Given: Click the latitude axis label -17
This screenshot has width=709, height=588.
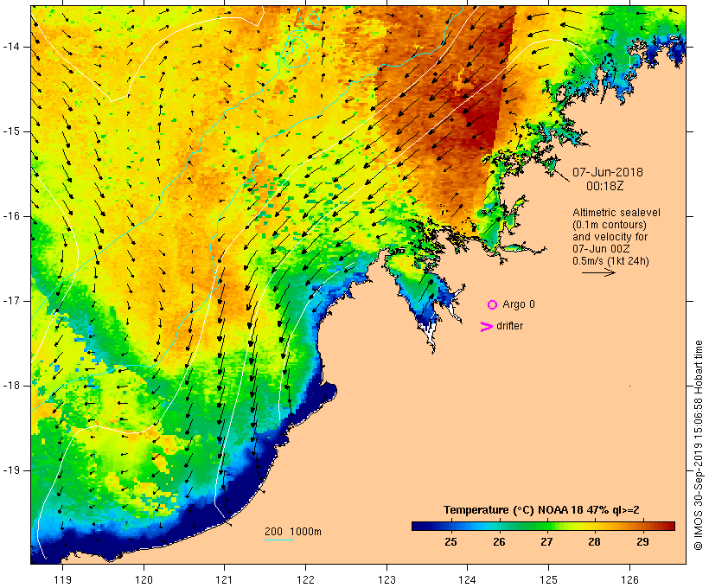Looking at the screenshot, I should (x=10, y=301).
